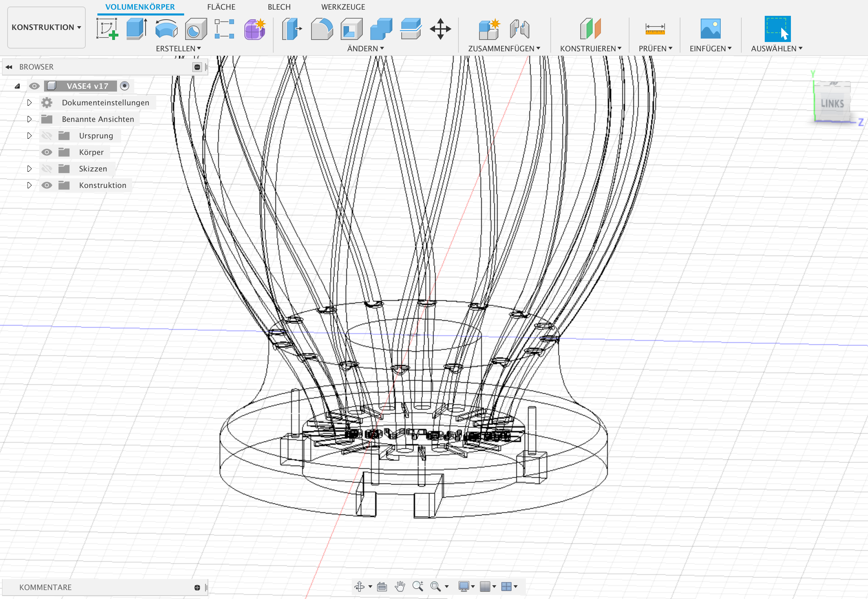Activate VASE4 v17 component radio button
868x599 pixels.
point(125,86)
